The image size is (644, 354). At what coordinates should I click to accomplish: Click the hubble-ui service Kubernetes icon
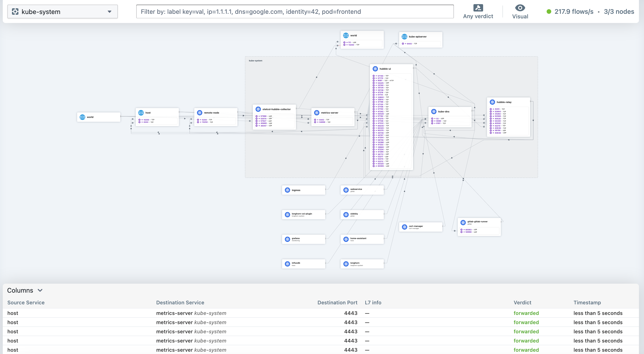pyautogui.click(x=375, y=69)
